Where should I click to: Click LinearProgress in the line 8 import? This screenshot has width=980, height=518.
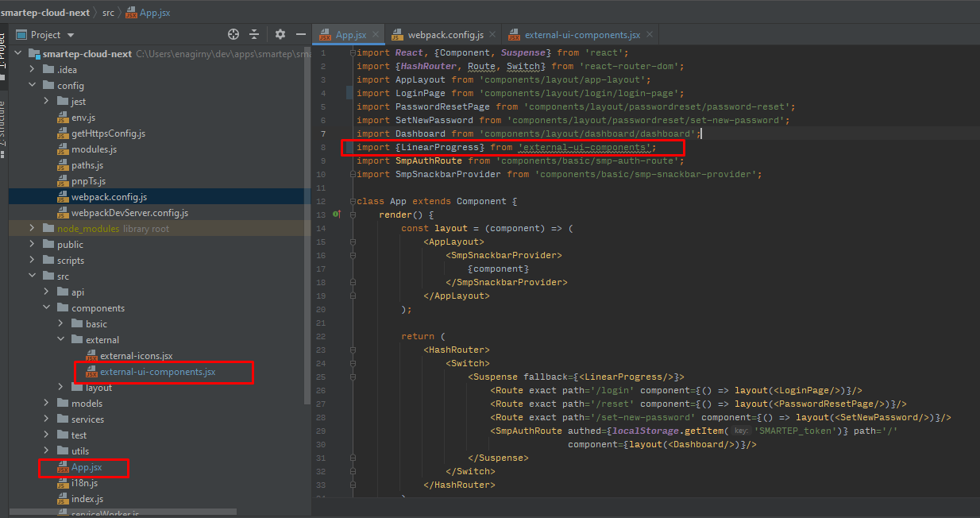pyautogui.click(x=440, y=147)
